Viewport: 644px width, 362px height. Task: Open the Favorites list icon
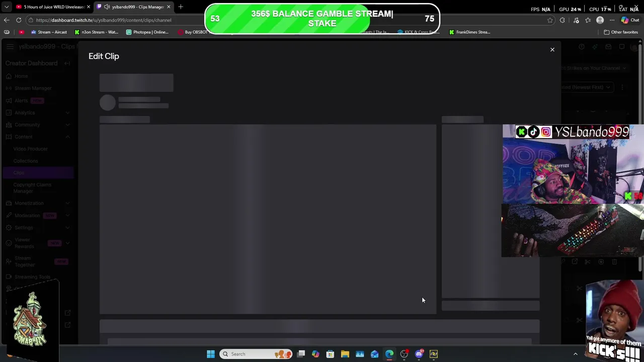(x=588, y=20)
